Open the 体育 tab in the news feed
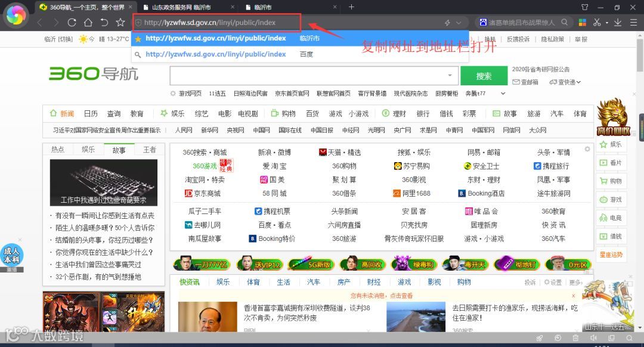Image resolution: width=644 pixels, height=347 pixels. click(x=253, y=282)
